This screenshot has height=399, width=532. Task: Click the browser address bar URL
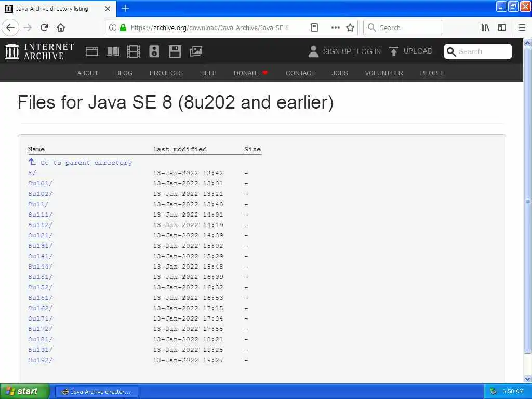click(210, 28)
